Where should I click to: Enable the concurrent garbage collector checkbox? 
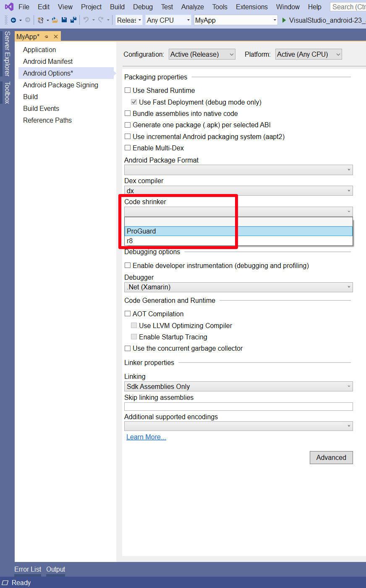(128, 348)
